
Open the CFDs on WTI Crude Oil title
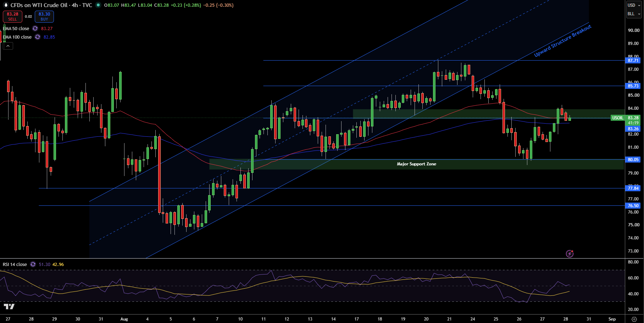coord(51,5)
